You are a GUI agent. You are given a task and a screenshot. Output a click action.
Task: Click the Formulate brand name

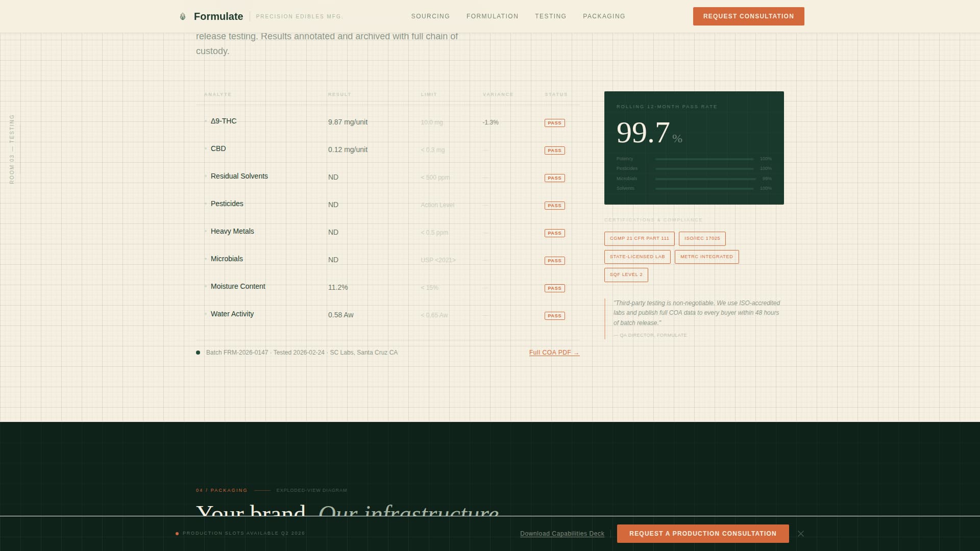(x=218, y=16)
